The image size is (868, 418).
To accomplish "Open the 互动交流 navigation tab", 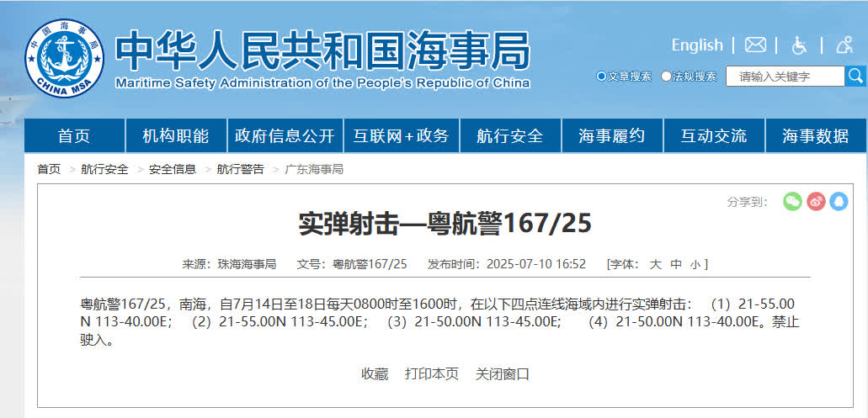I will click(x=714, y=135).
